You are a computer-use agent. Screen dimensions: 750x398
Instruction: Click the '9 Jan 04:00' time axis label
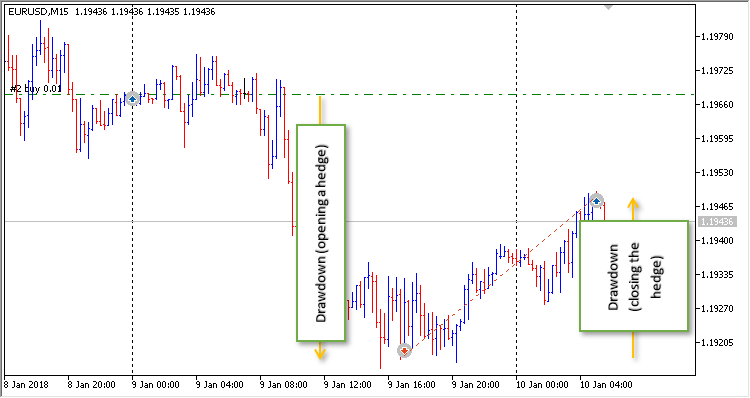click(220, 385)
